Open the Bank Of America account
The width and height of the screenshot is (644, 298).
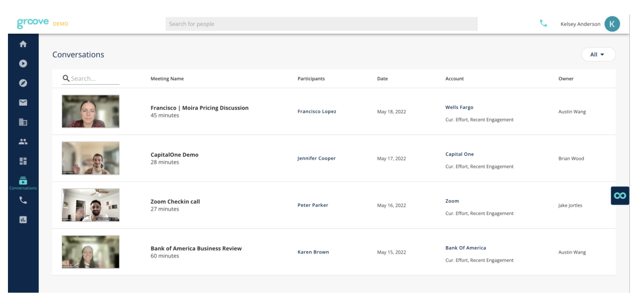466,248
